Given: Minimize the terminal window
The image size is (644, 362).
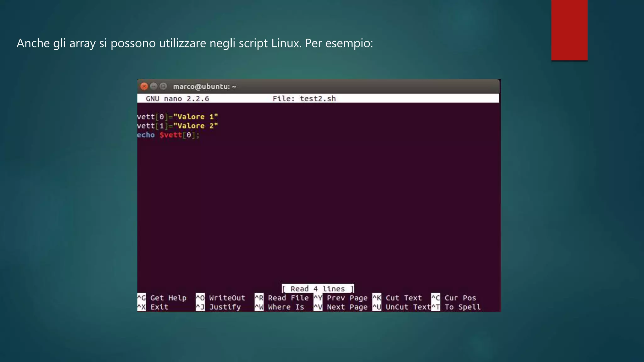Looking at the screenshot, I should pyautogui.click(x=153, y=86).
